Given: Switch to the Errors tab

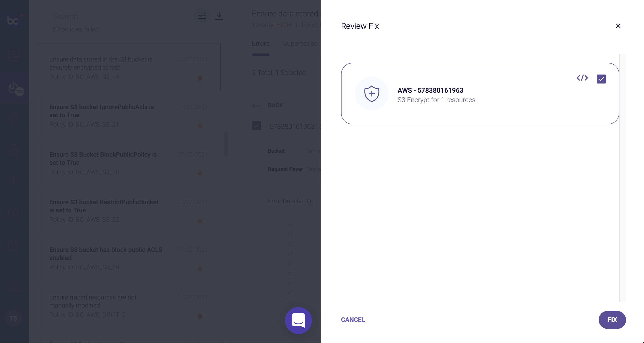Looking at the screenshot, I should coord(261,44).
